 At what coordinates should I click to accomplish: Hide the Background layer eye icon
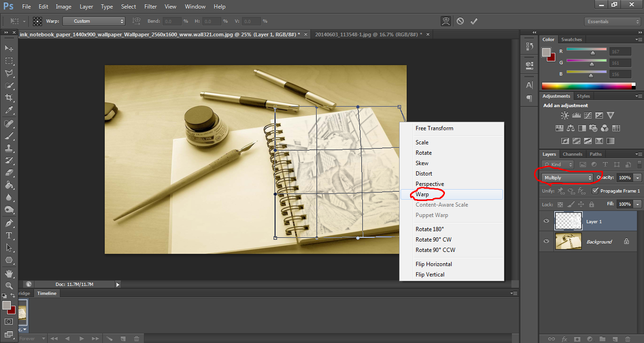coord(546,242)
